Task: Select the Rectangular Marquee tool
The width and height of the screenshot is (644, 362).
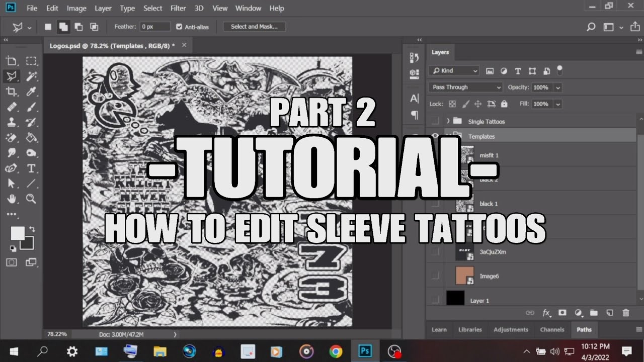Action: coord(31,61)
